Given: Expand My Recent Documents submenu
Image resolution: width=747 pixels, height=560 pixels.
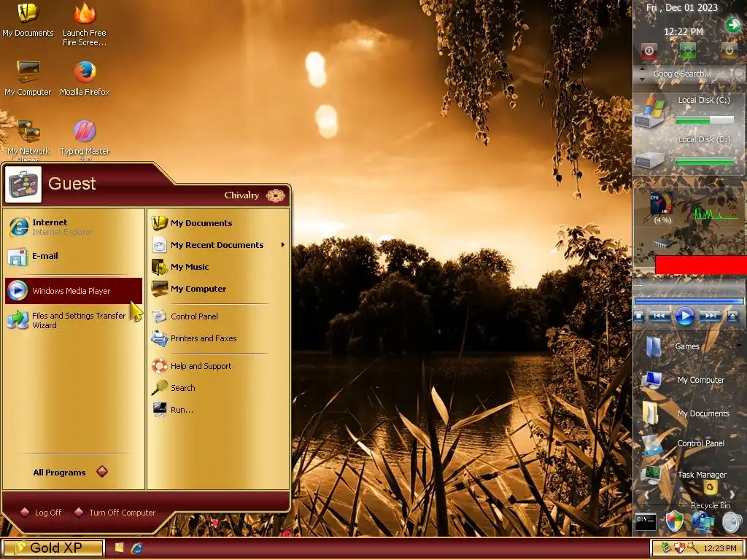Looking at the screenshot, I should click(x=218, y=245).
